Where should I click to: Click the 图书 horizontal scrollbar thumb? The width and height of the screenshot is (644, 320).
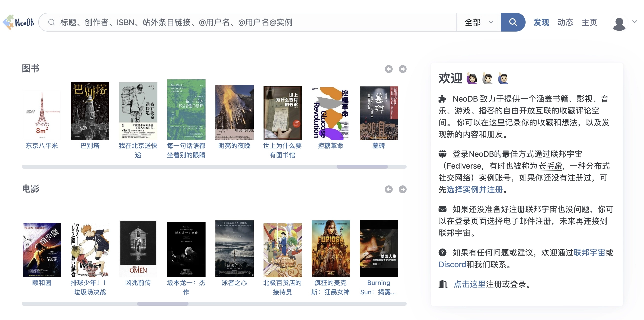point(362,167)
